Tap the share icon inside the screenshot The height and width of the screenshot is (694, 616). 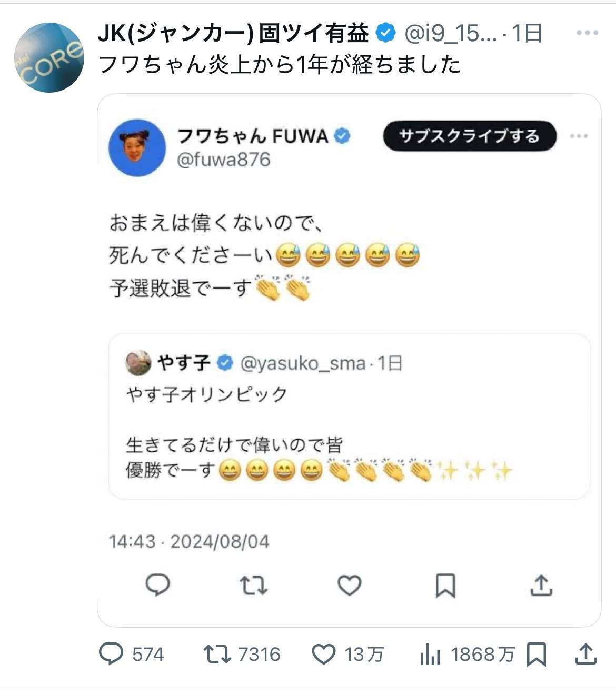point(541,585)
